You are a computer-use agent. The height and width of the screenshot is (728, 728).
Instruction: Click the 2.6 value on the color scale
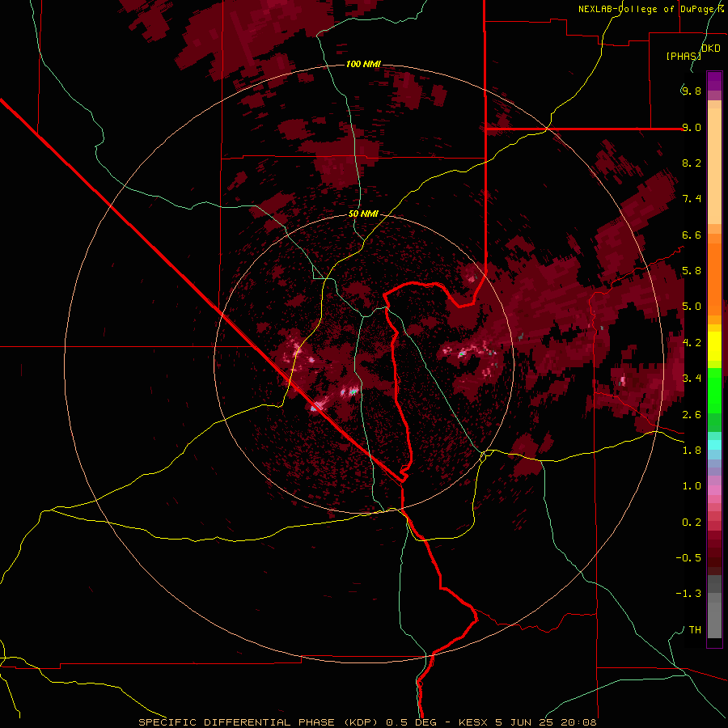pos(692,414)
